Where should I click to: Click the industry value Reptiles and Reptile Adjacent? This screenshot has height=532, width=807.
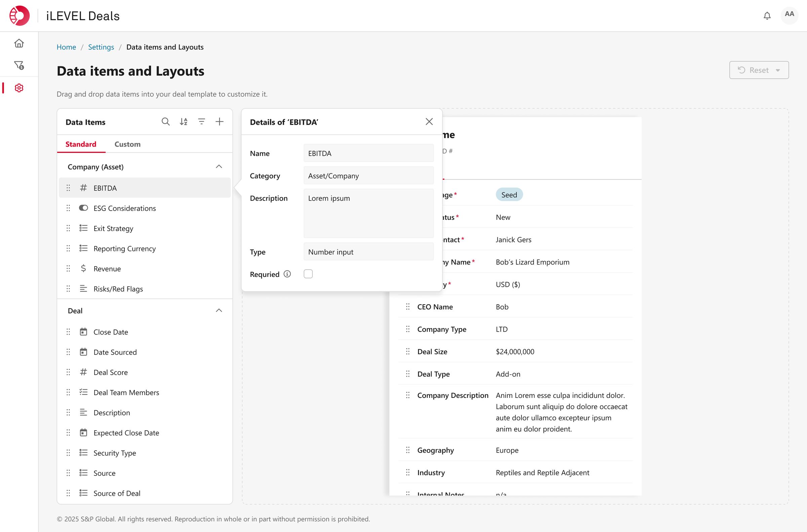coord(542,472)
